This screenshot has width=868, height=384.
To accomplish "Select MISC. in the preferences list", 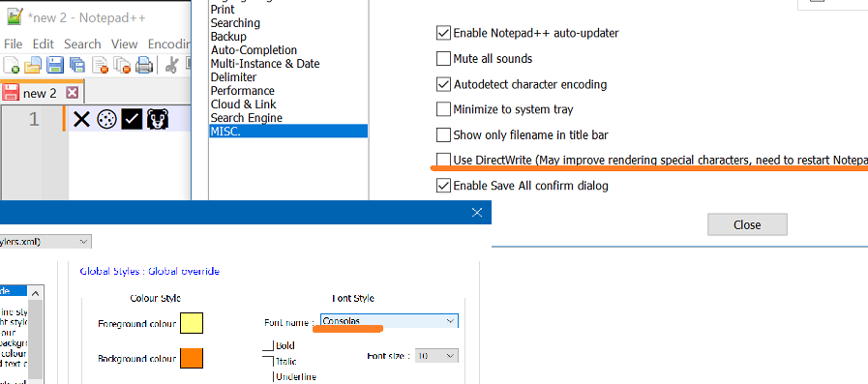I will [288, 132].
